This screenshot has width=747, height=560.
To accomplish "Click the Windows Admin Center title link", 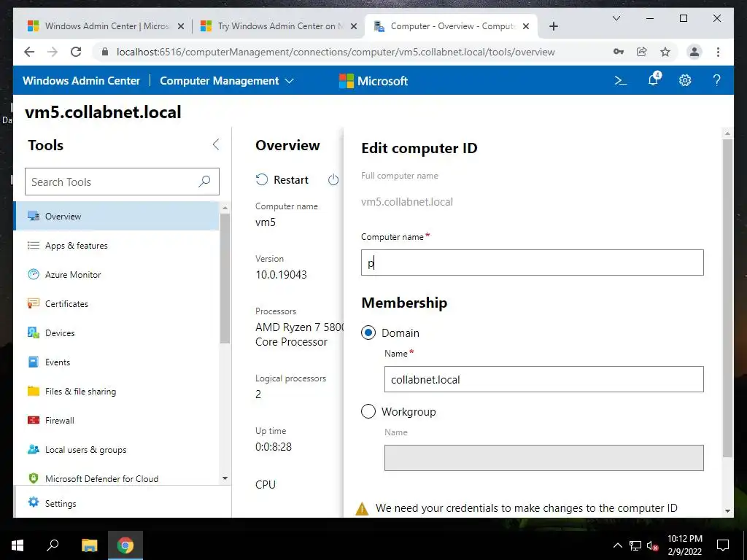I will (82, 80).
